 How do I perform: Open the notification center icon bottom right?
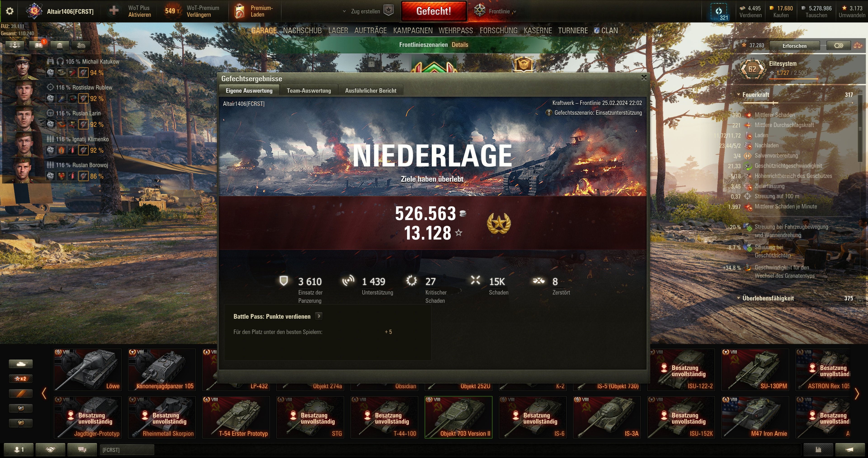[x=849, y=449]
